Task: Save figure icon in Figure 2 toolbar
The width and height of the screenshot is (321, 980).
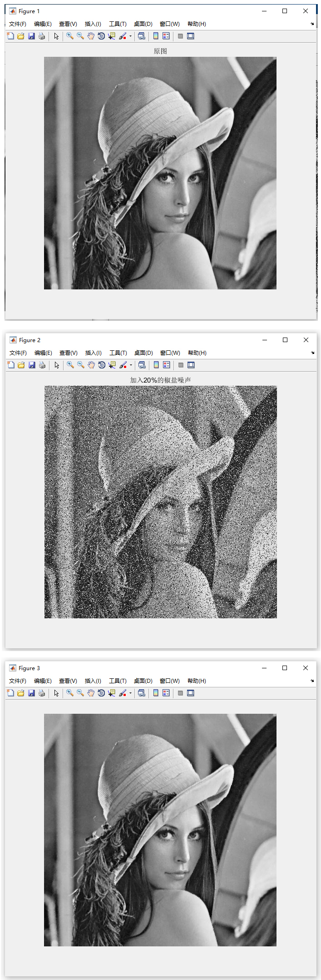Action: click(32, 365)
